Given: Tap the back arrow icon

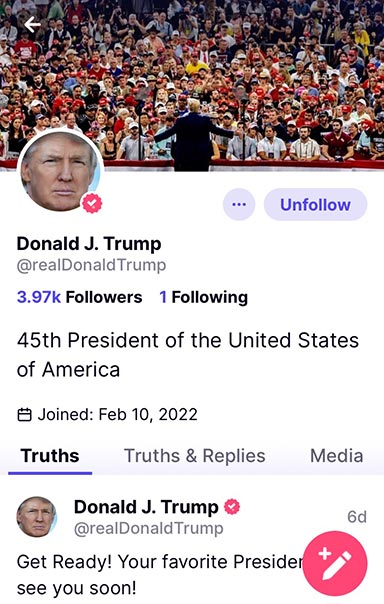Looking at the screenshot, I should pos(32,25).
